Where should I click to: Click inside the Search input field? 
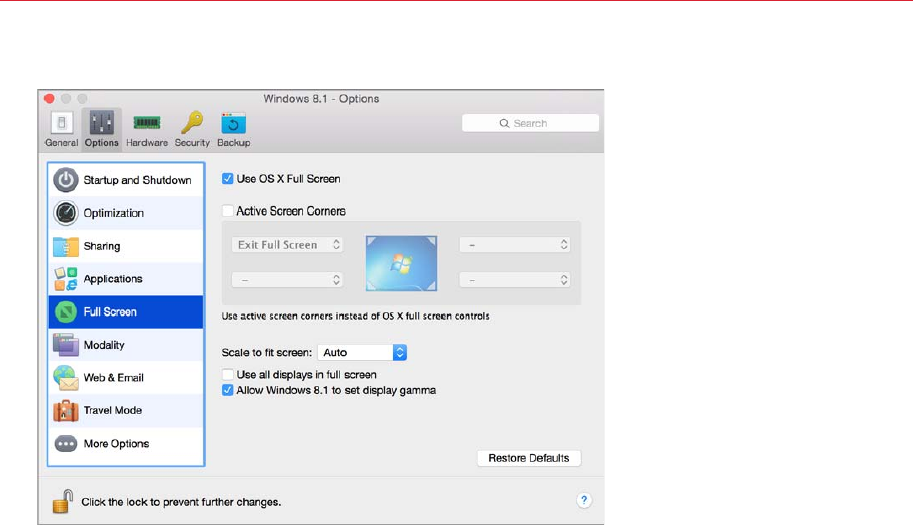tap(530, 123)
